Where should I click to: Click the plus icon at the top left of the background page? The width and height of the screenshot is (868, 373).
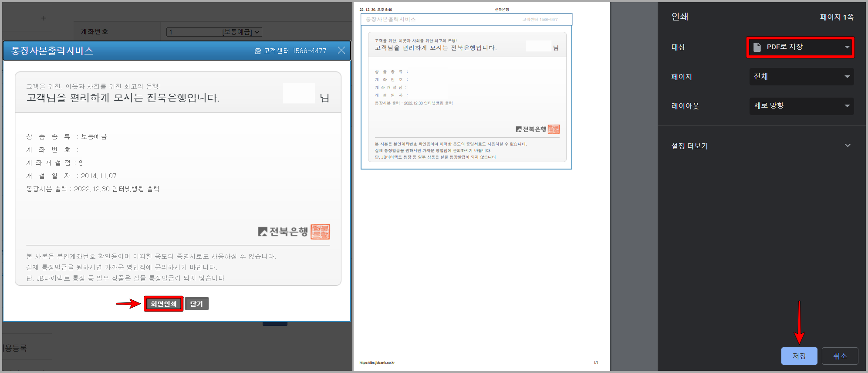coord(44,18)
